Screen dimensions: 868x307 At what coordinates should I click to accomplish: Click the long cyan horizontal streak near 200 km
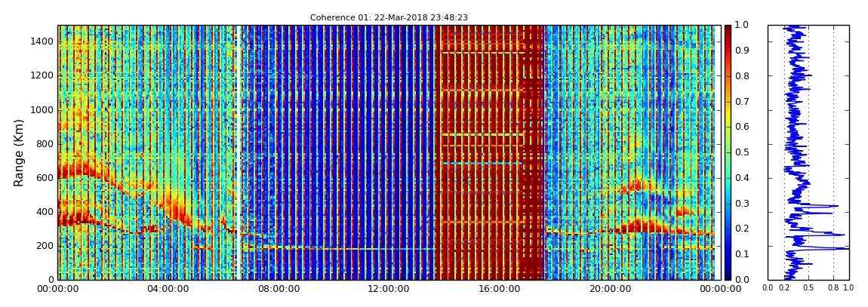click(x=337, y=249)
